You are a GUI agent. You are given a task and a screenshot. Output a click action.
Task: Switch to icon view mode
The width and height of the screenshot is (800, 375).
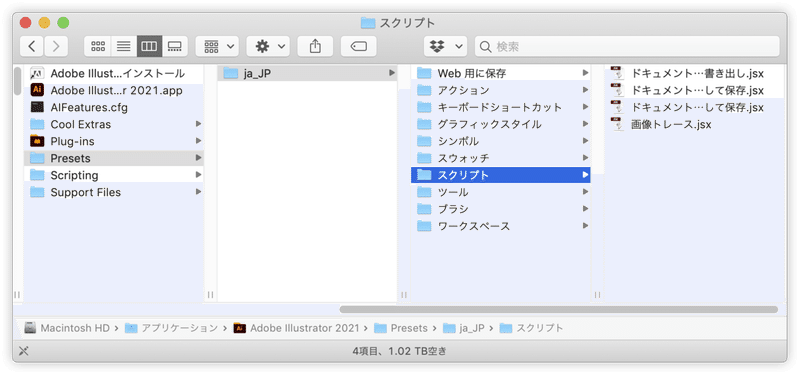pyautogui.click(x=97, y=46)
